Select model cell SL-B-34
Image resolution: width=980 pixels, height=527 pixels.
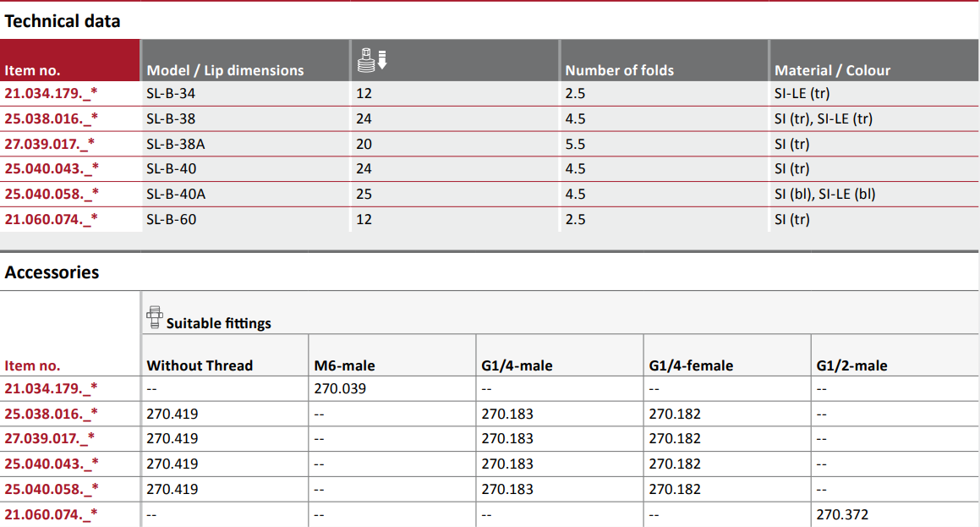(x=171, y=94)
